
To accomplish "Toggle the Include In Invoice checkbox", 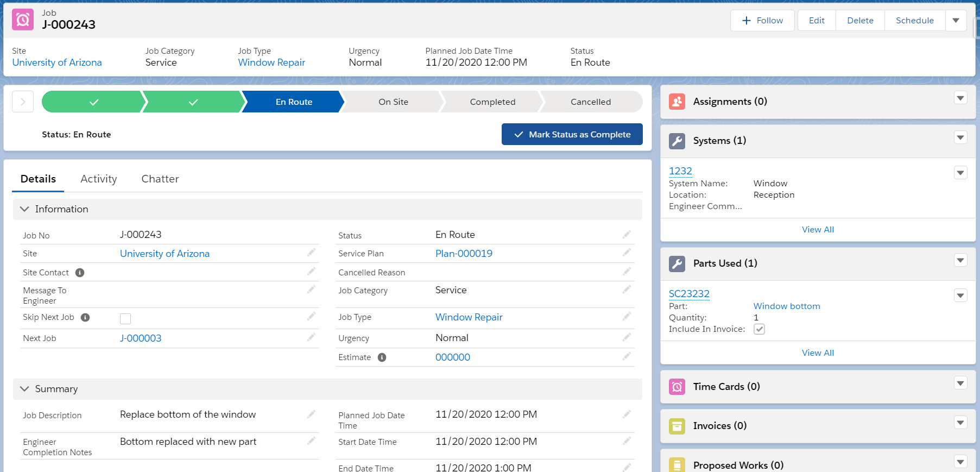I will point(759,329).
